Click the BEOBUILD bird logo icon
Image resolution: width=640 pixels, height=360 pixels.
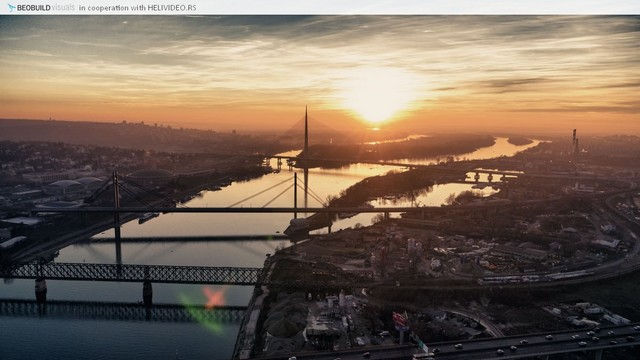click(11, 8)
